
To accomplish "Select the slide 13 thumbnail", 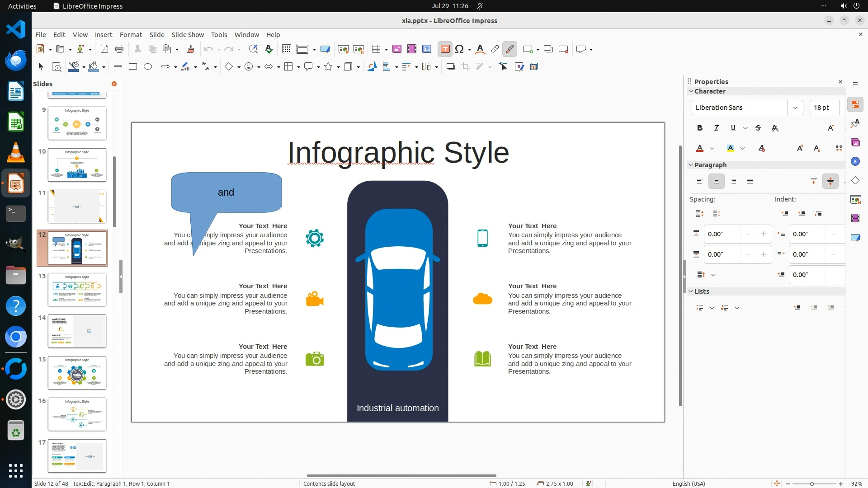I will pyautogui.click(x=77, y=290).
